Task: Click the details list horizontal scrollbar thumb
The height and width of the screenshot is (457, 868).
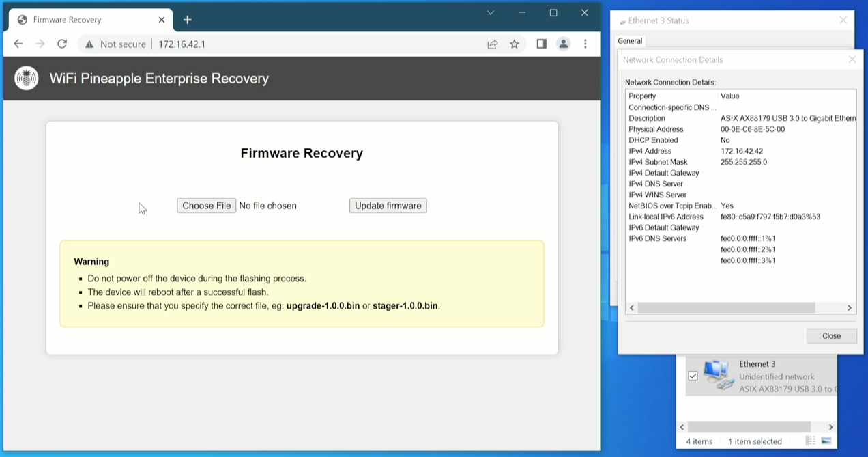Action: [726, 308]
